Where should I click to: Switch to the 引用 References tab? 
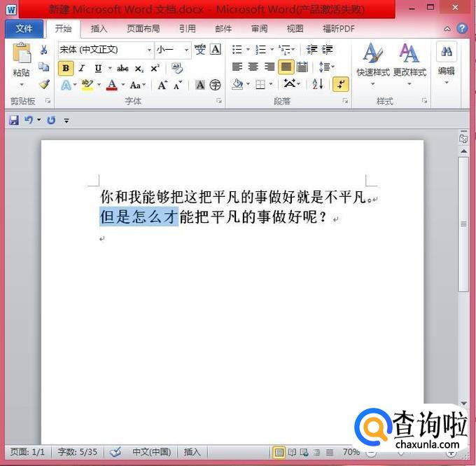188,29
